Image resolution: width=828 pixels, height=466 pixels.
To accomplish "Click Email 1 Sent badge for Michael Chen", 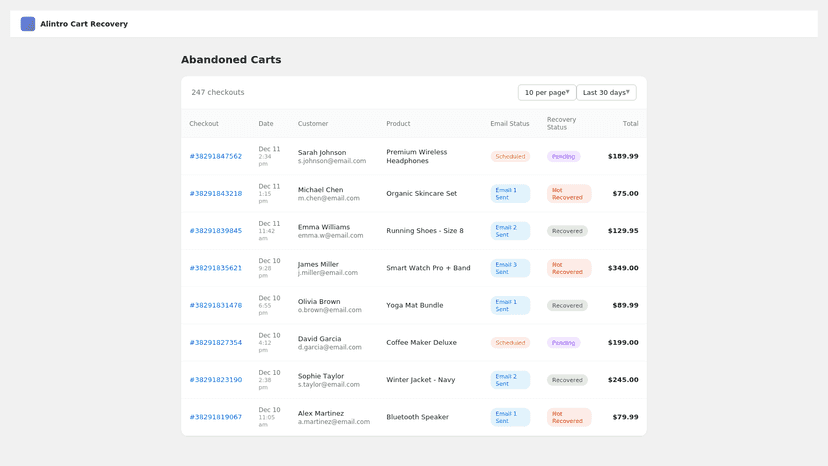I will [x=510, y=193].
